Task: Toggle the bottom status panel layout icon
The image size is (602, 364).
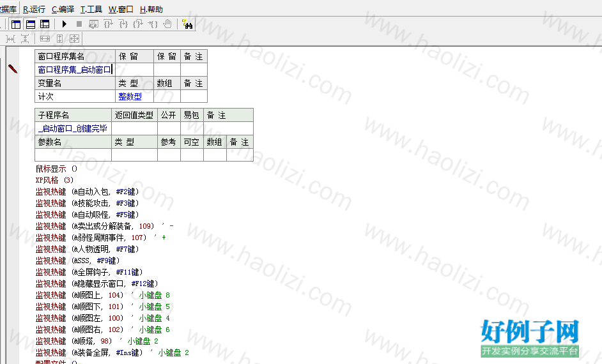Action: [x=30, y=24]
